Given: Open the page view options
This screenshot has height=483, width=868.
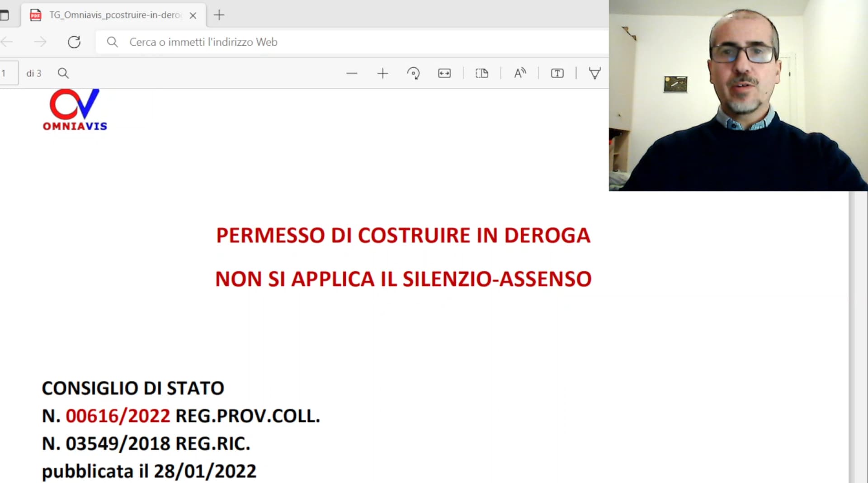Looking at the screenshot, I should point(482,73).
